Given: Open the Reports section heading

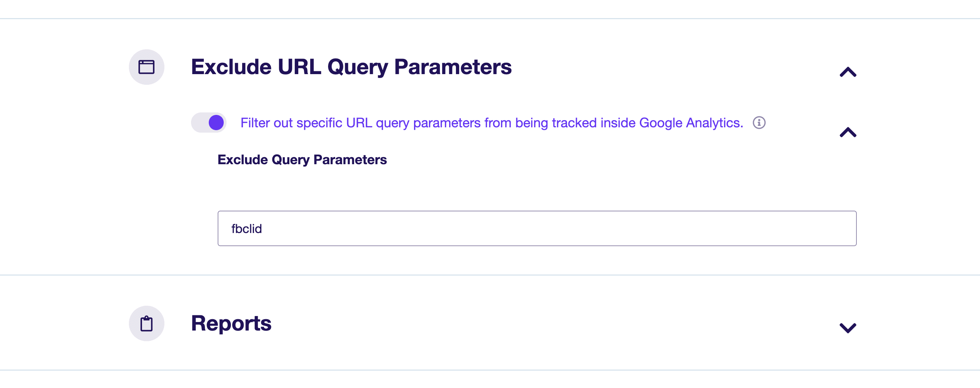Looking at the screenshot, I should click(231, 323).
